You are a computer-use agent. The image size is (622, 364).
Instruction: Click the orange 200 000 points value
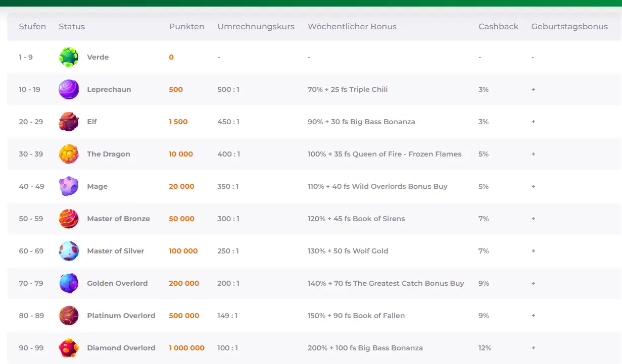184,283
